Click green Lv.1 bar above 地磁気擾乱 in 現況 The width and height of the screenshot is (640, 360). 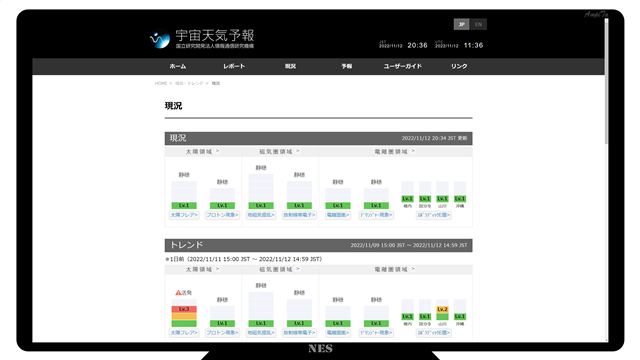point(261,206)
